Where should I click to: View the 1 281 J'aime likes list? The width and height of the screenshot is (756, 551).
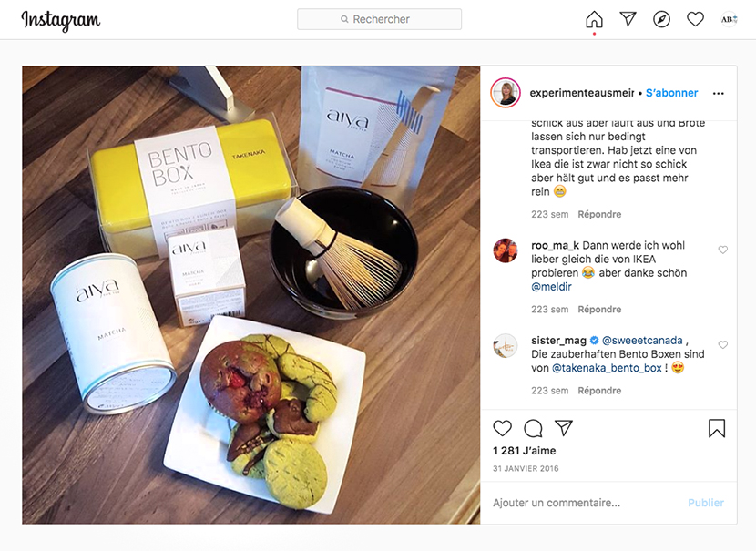[x=524, y=451]
